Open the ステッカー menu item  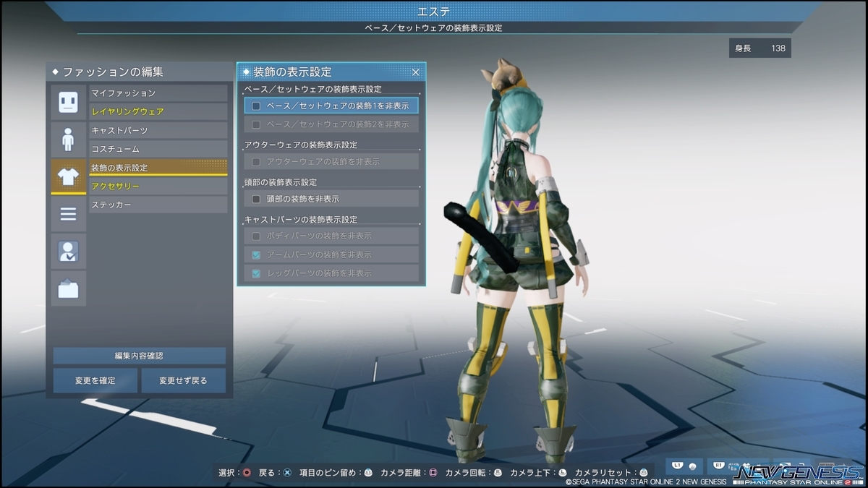(x=158, y=205)
